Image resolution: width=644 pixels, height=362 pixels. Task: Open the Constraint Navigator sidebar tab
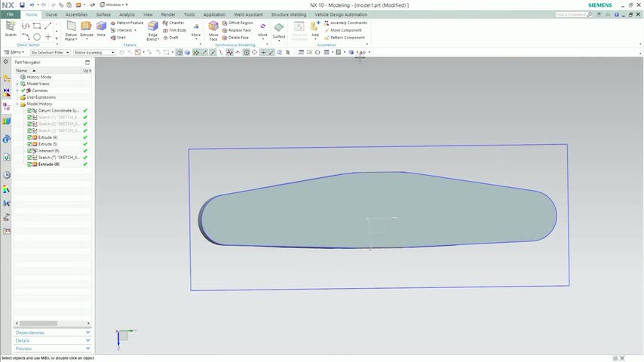[x=6, y=93]
